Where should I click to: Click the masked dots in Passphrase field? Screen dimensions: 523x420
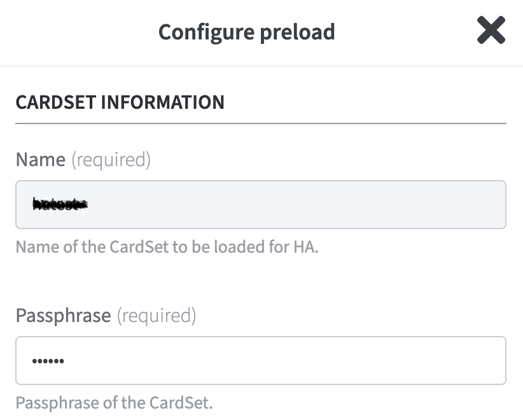(x=48, y=361)
